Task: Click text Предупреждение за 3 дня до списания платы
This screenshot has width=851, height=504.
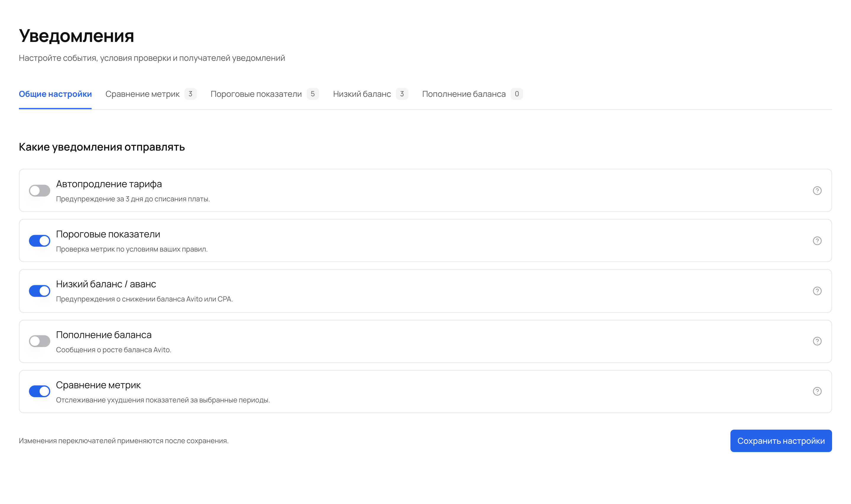Action: 133,199
